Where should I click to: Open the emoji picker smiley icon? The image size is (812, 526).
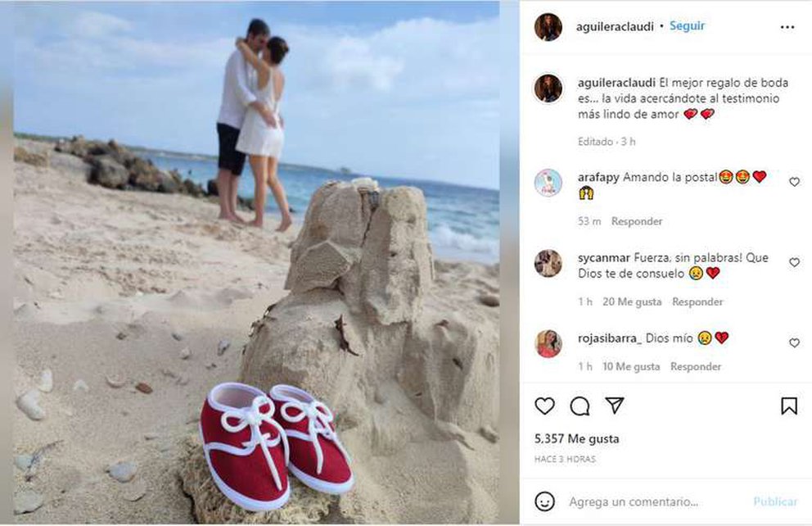[x=544, y=501]
